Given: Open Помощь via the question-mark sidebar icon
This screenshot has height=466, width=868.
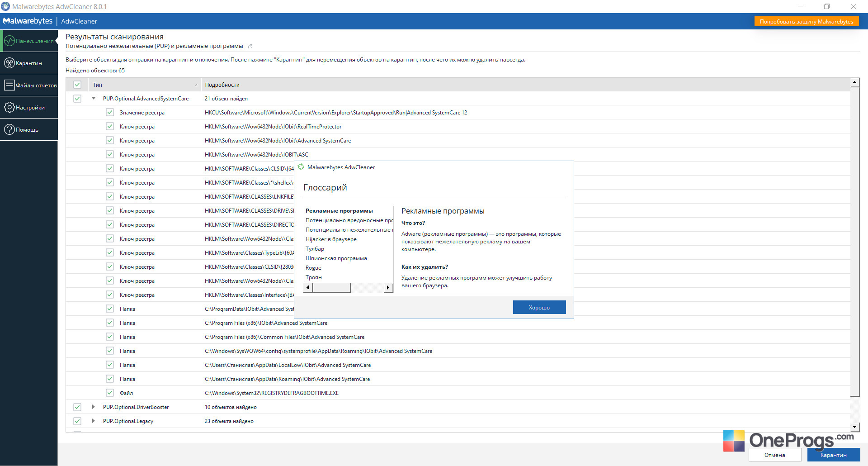Looking at the screenshot, I should 9,129.
